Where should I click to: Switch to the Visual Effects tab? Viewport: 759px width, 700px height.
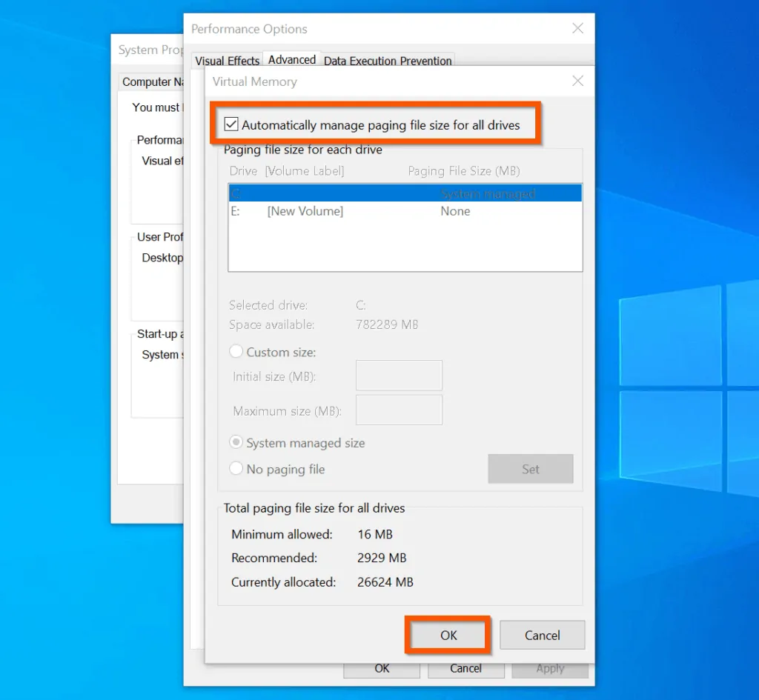227,61
